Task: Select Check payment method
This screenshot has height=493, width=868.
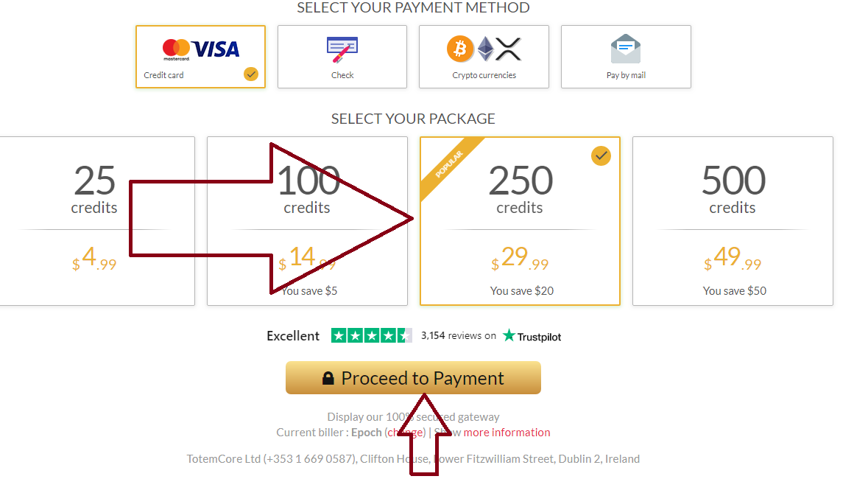Action: click(342, 57)
